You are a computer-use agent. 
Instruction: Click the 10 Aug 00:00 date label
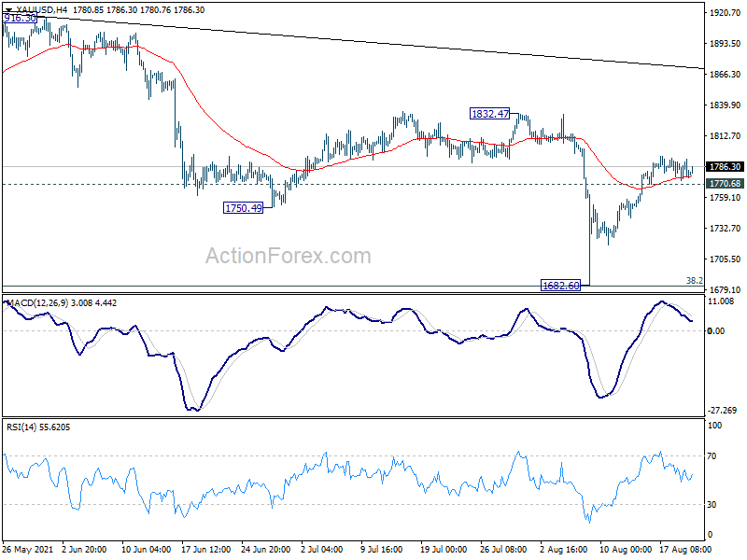point(626,549)
